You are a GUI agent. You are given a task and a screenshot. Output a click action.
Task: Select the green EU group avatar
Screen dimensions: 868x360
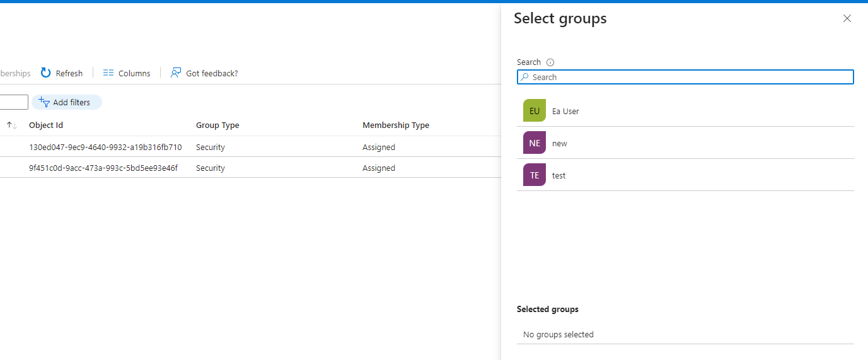point(535,111)
